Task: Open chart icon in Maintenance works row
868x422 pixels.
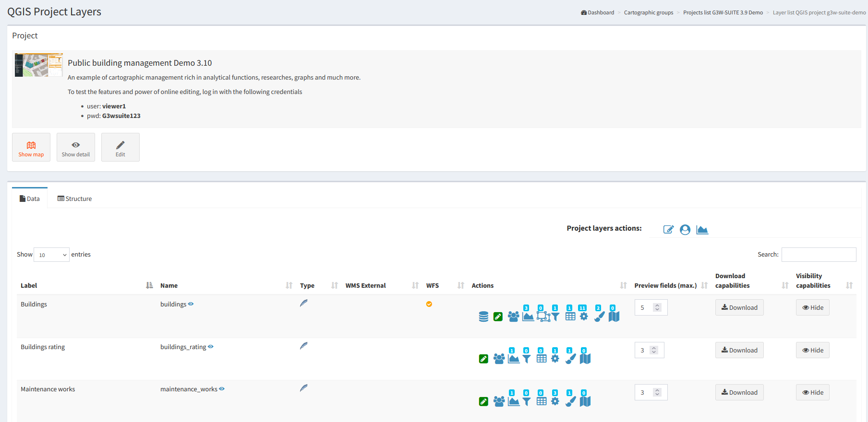Action: coord(514,401)
